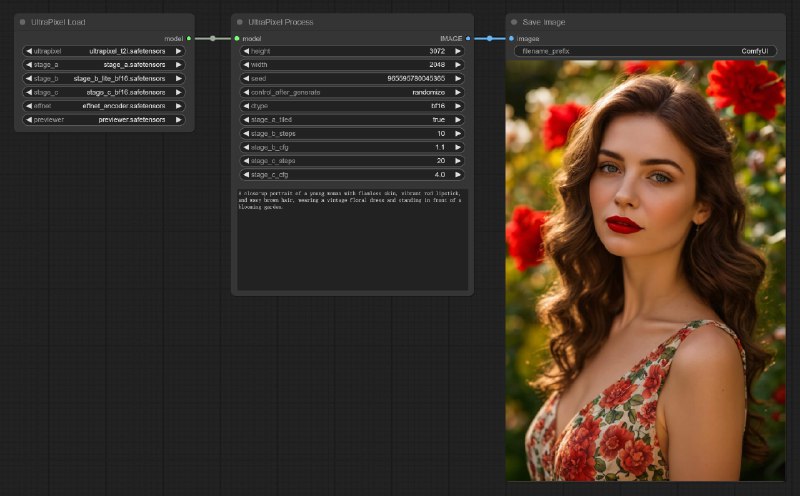Increase stage_c_steps using the right arrow
This screenshot has width=800, height=496.
(458, 160)
